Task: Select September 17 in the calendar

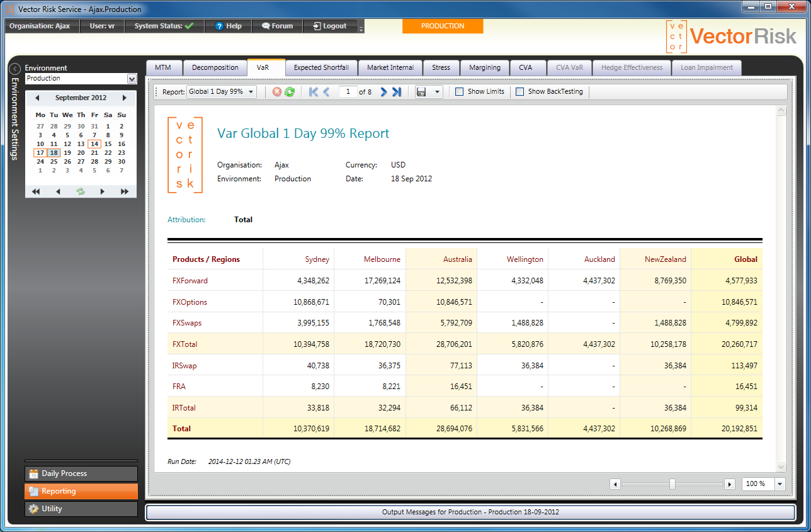Action: (x=40, y=152)
